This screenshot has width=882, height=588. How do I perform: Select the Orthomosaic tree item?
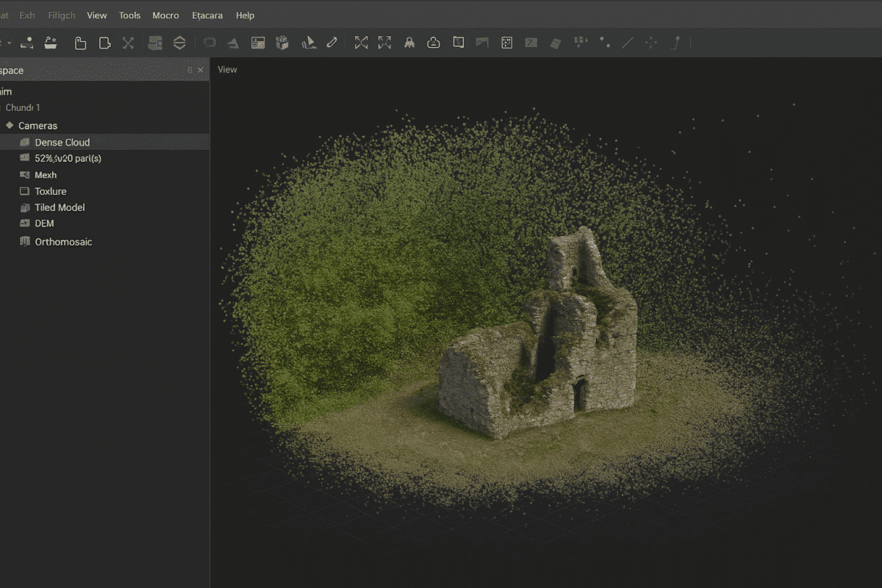(63, 242)
